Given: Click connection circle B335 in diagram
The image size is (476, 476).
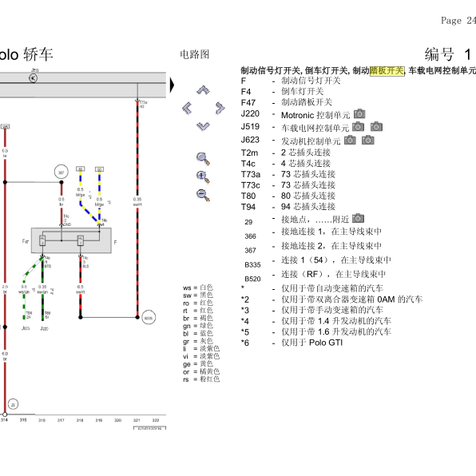Looking at the screenshot, I should pos(149,318).
